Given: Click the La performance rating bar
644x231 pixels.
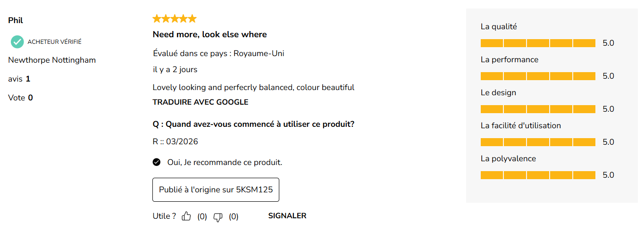Looking at the screenshot, I should tap(538, 76).
